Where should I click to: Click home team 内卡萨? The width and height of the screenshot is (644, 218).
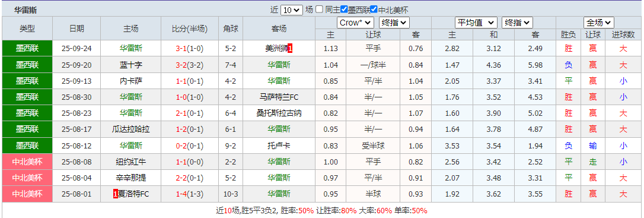tap(131, 81)
